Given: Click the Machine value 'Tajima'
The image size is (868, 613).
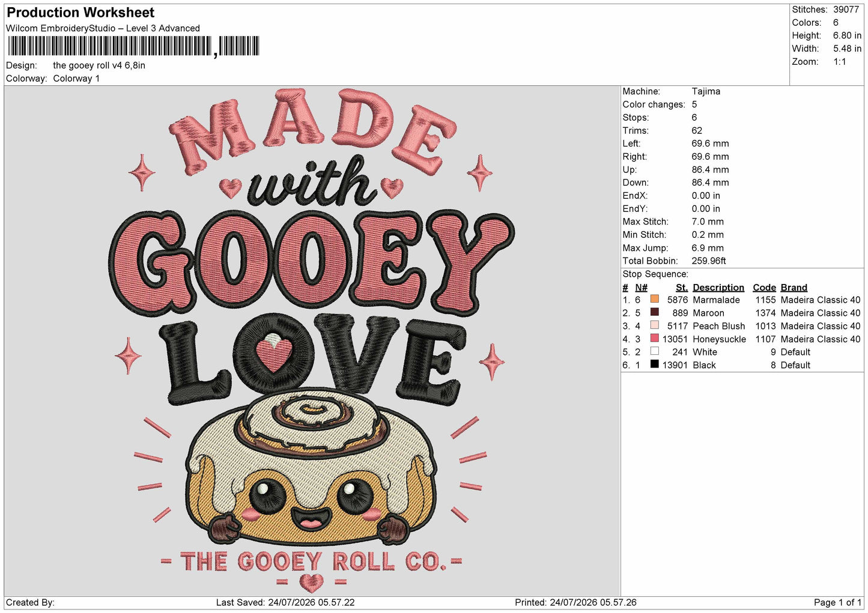Looking at the screenshot, I should 706,91.
